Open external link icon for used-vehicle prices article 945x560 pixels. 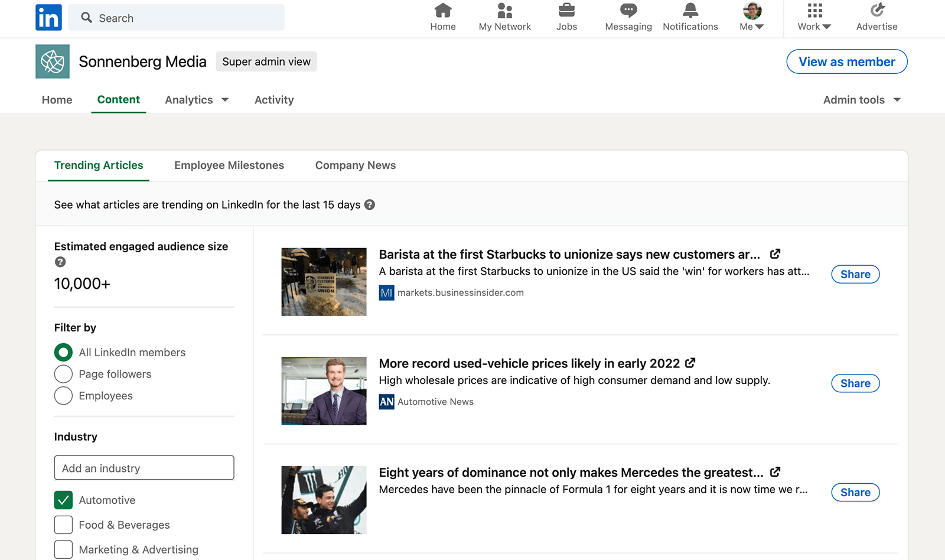coord(690,363)
